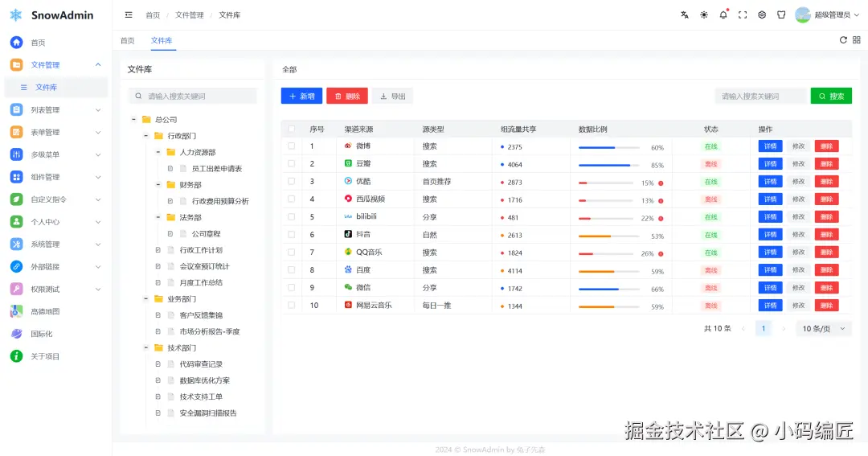Check the box for row 2 豆瓣
Image resolution: width=868 pixels, height=456 pixels.
(292, 163)
